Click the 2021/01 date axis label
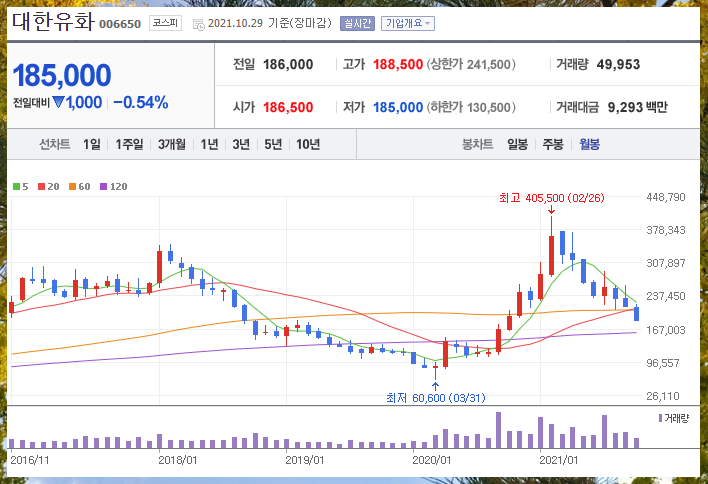The image size is (708, 484). [559, 460]
